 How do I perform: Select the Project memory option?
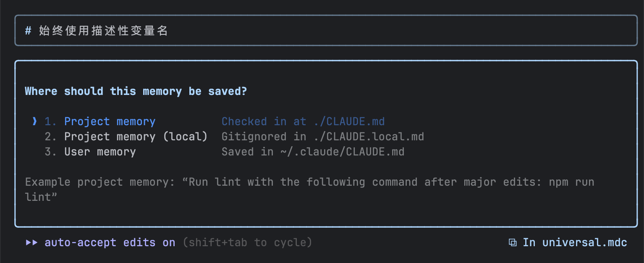[110, 122]
